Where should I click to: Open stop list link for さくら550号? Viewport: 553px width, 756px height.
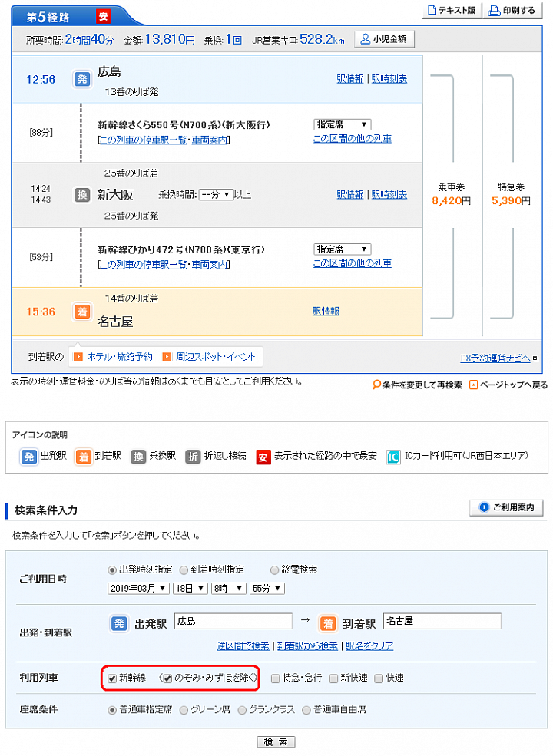(143, 140)
